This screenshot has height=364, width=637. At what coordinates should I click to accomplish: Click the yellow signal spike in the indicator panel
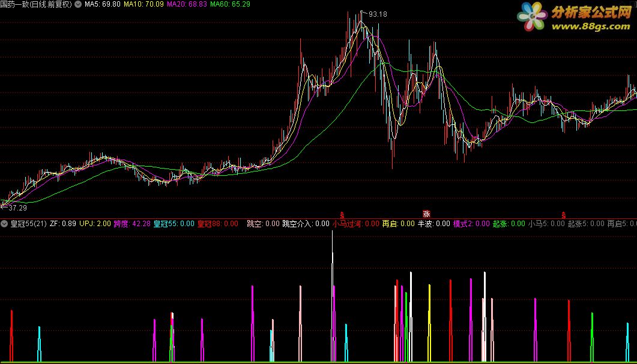tap(429, 323)
